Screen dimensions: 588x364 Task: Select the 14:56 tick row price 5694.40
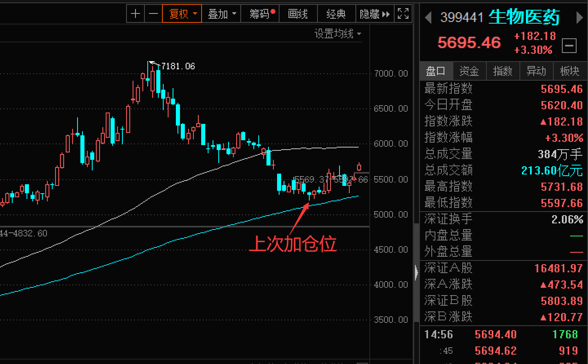click(x=496, y=335)
